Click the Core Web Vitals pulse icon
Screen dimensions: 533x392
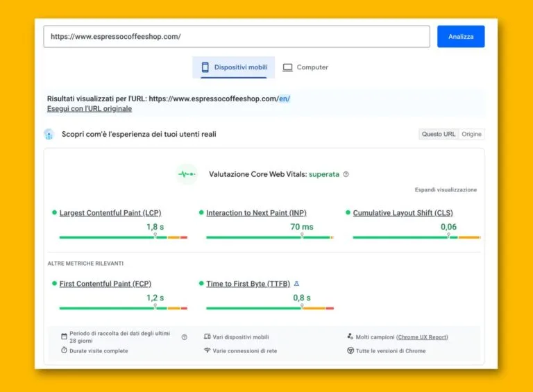click(187, 174)
